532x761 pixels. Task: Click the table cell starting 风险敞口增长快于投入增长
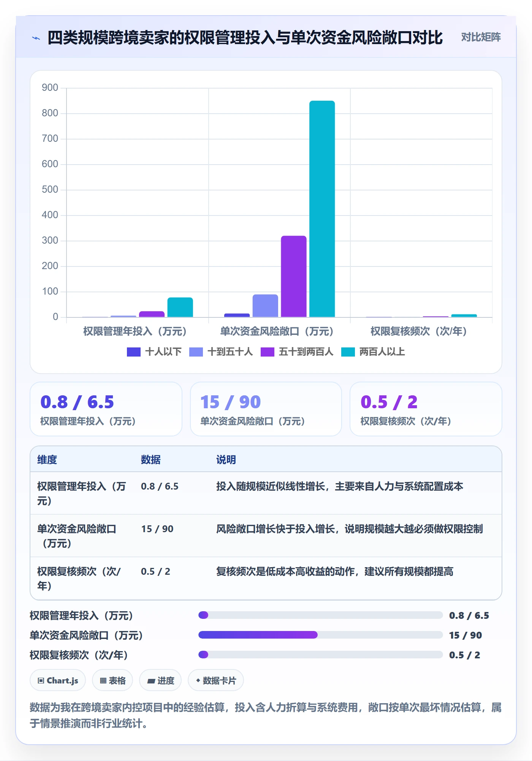click(350, 529)
